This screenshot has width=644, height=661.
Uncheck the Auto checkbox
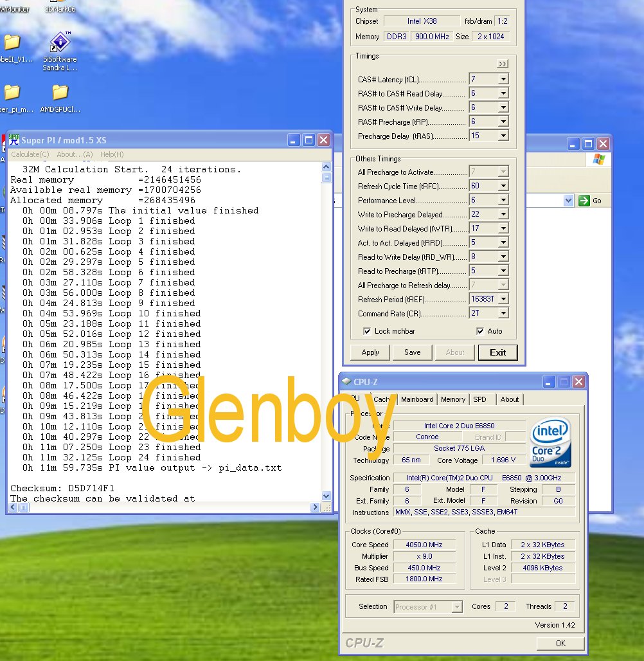tap(480, 331)
